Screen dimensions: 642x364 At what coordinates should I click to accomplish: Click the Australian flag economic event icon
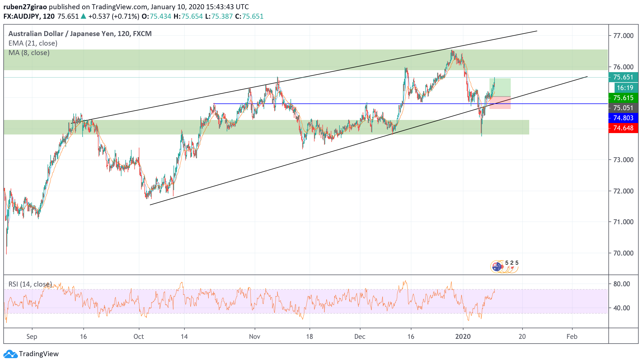click(x=496, y=267)
